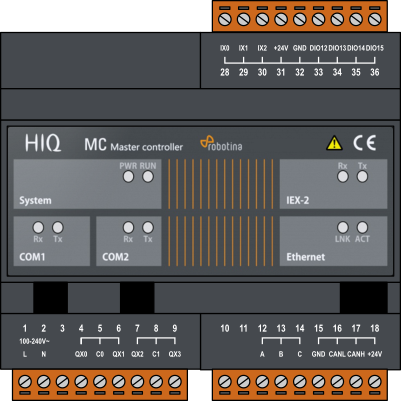Click the orange ventilation grille stripes

coord(221,212)
